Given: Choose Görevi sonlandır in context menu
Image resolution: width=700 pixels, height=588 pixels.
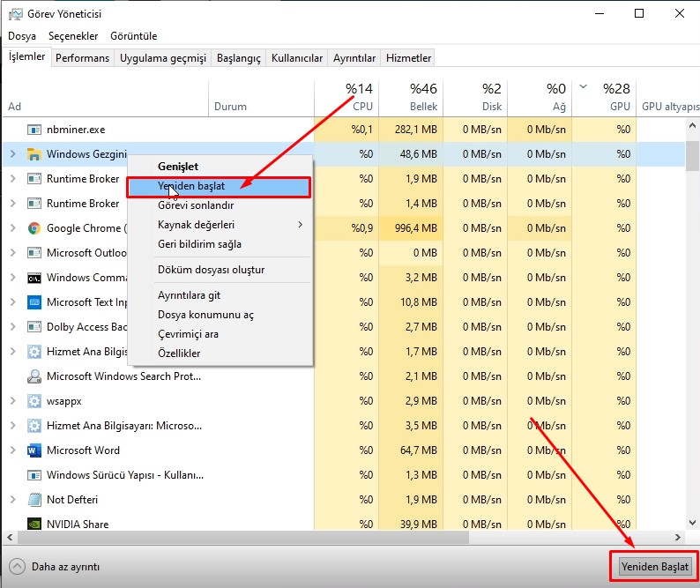Looking at the screenshot, I should tap(220, 205).
